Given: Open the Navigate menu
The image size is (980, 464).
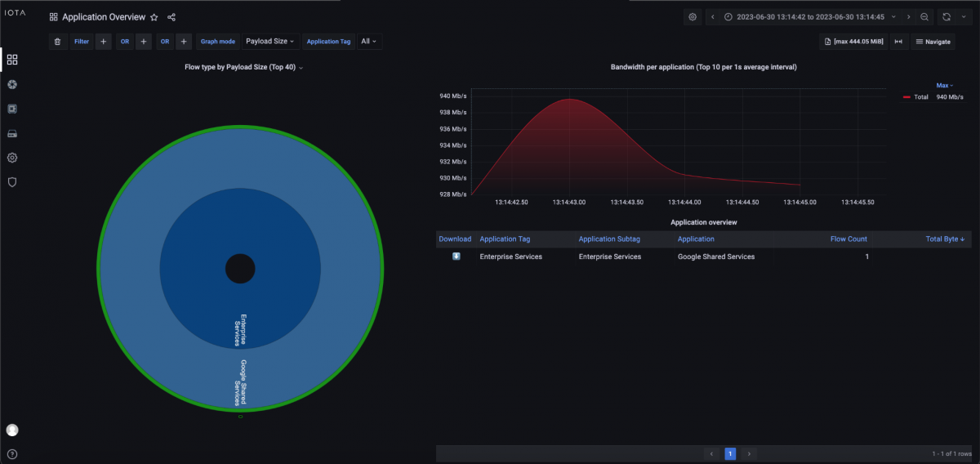Looking at the screenshot, I should point(933,42).
